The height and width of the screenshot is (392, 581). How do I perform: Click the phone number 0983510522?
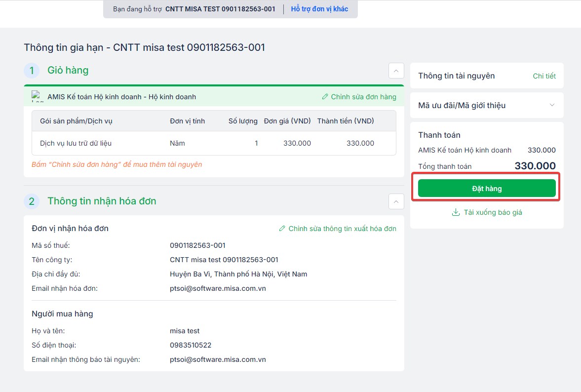[x=191, y=345]
